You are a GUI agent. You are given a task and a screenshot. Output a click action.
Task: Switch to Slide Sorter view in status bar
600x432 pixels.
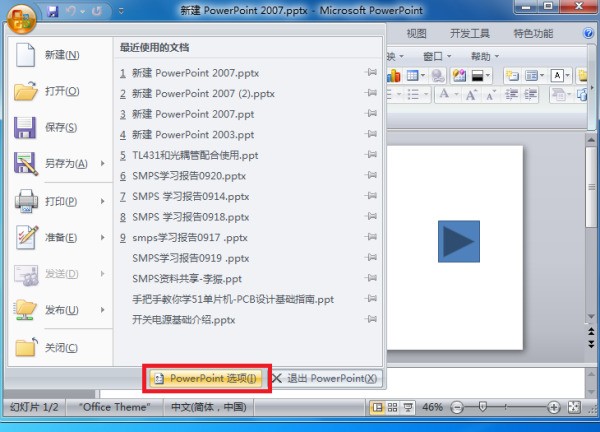pos(393,408)
